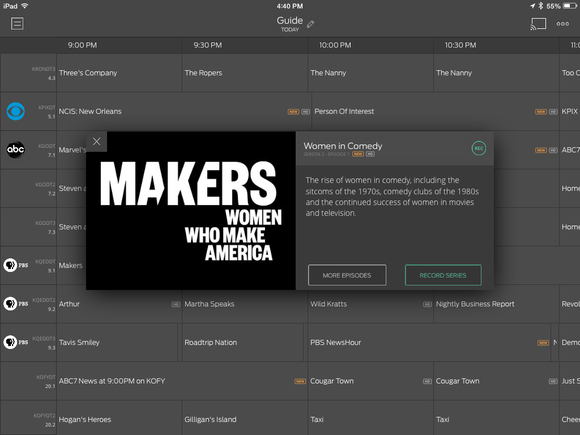This screenshot has width=580, height=435.
Task: Select the CBS channel logo
Action: click(16, 111)
